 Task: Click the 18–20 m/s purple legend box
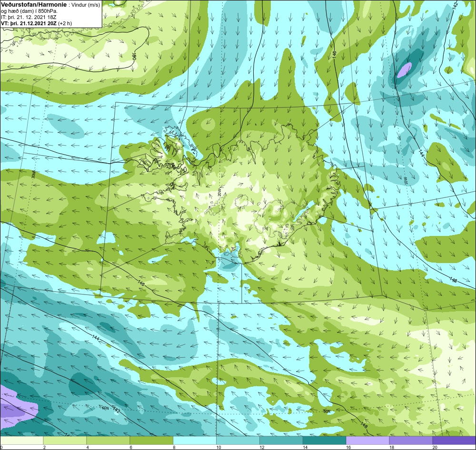pos(411,440)
